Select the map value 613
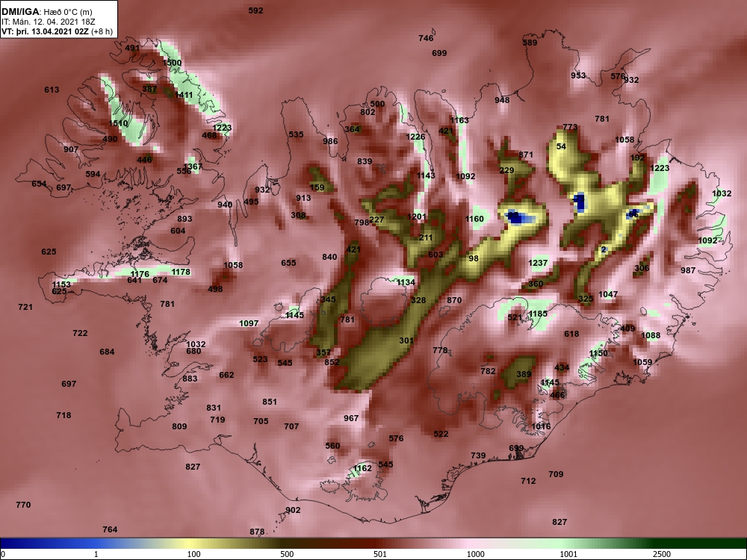Image resolution: width=747 pixels, height=560 pixels. click(52, 90)
